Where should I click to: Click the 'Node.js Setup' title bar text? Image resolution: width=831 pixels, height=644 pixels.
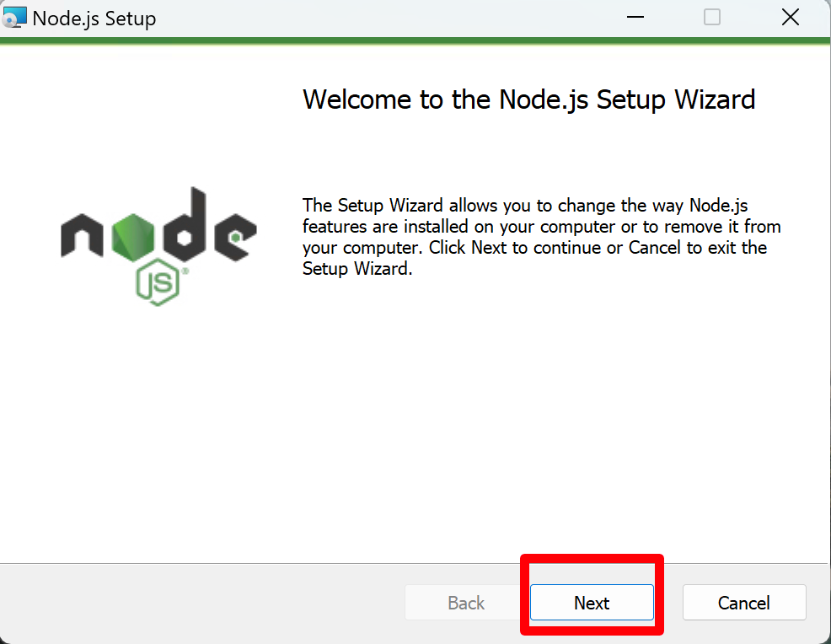coord(94,19)
